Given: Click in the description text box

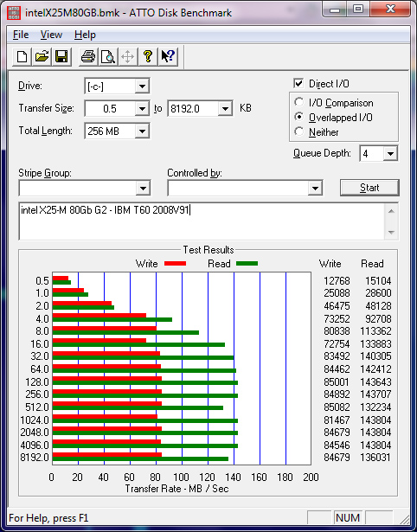Looking at the screenshot, I should [202, 221].
